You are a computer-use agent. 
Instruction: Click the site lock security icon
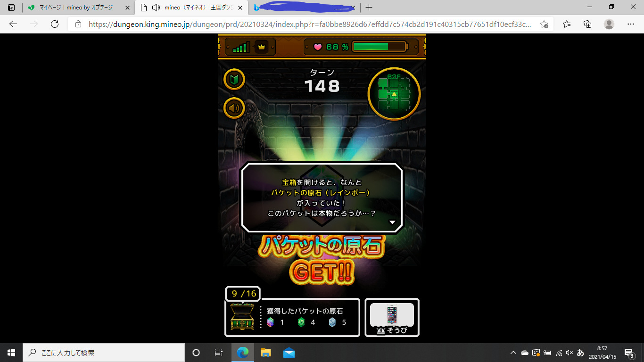(x=78, y=24)
